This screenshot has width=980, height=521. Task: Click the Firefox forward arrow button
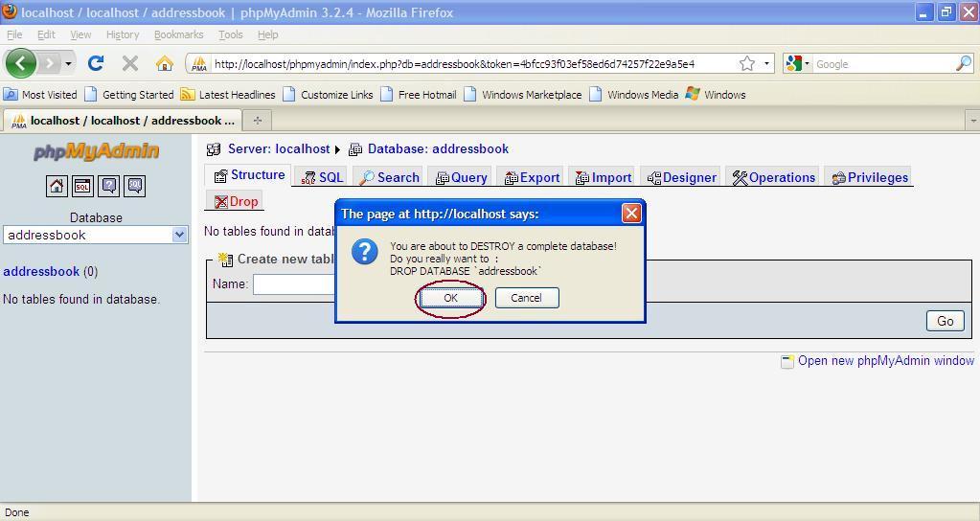pos(50,63)
